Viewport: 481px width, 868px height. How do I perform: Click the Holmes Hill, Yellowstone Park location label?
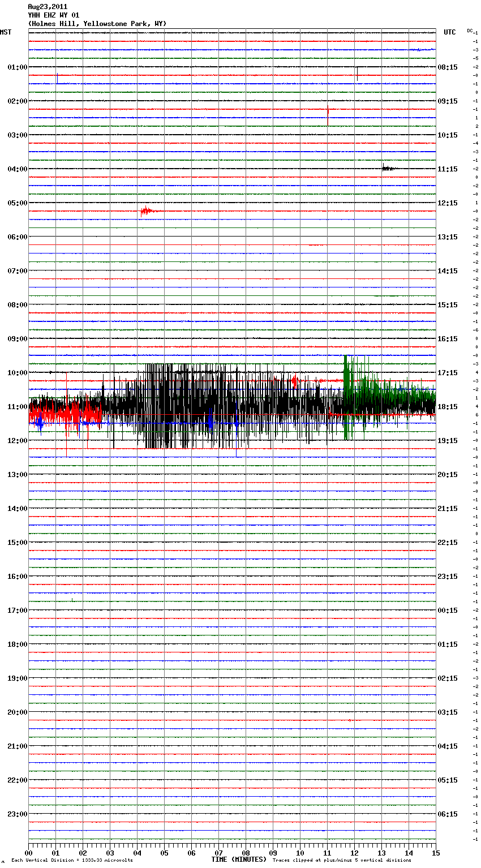tap(97, 24)
